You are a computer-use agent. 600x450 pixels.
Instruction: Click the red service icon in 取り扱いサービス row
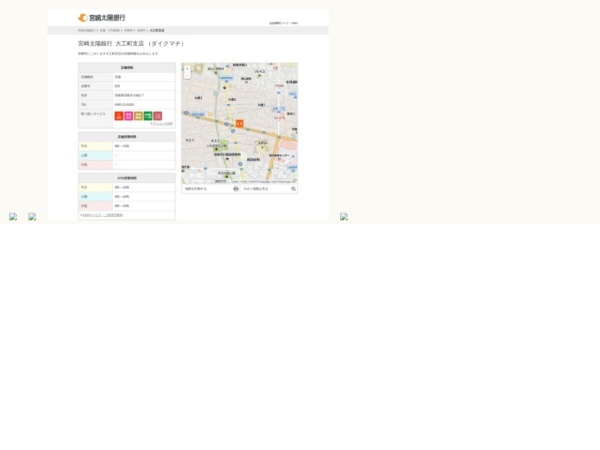tap(119, 116)
